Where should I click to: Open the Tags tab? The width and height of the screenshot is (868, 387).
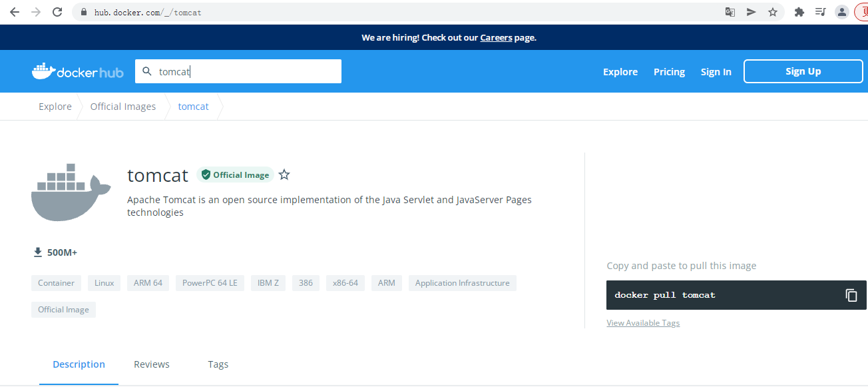(218, 364)
